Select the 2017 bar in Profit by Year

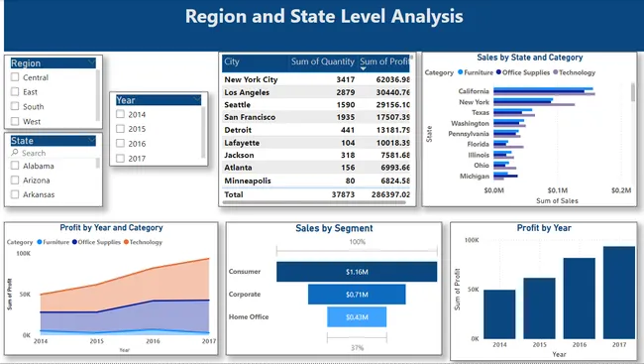(x=619, y=293)
